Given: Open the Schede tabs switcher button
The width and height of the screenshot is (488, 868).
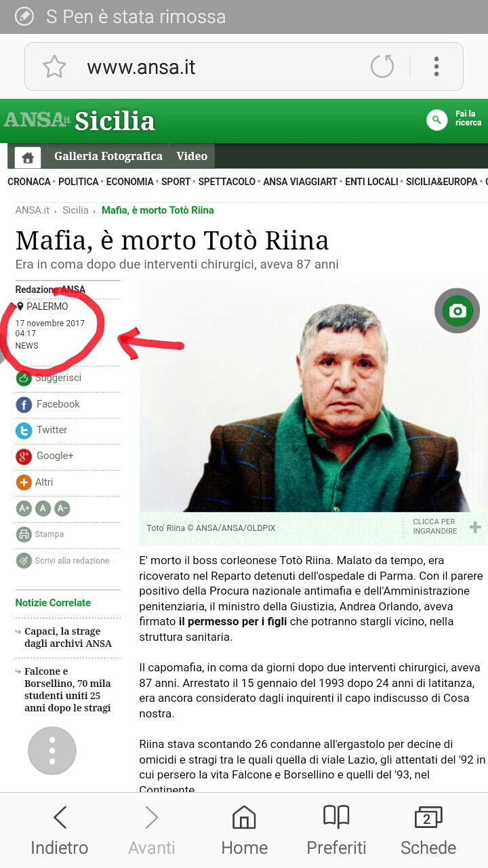Looking at the screenshot, I should pyautogui.click(x=428, y=830).
